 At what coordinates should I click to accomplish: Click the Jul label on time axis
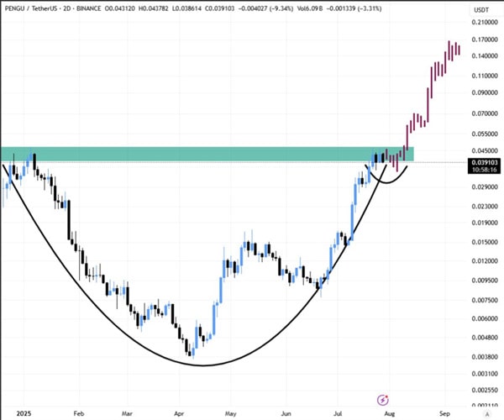click(x=338, y=413)
